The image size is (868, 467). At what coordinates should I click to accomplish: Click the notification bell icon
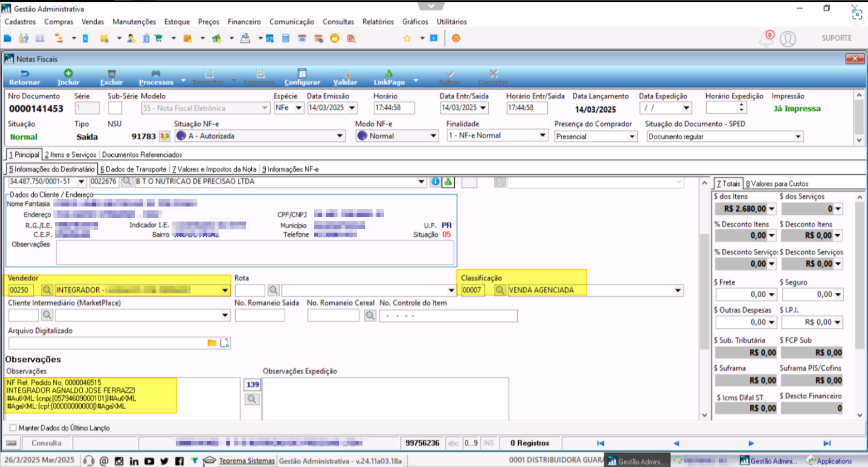point(767,38)
